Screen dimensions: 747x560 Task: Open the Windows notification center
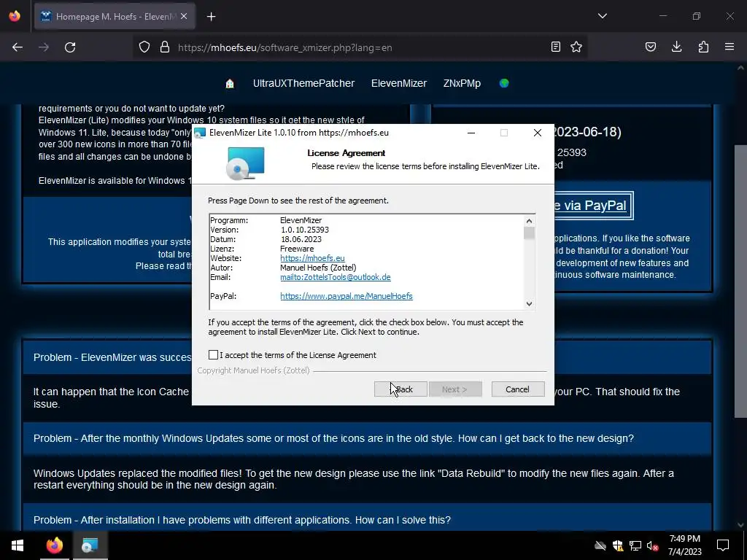coord(723,545)
